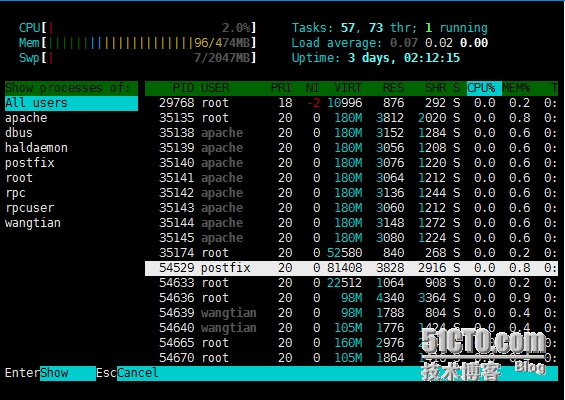Viewport: 565px width, 400px height.
Task: Select apache process row PID 35145
Action: click(351, 238)
